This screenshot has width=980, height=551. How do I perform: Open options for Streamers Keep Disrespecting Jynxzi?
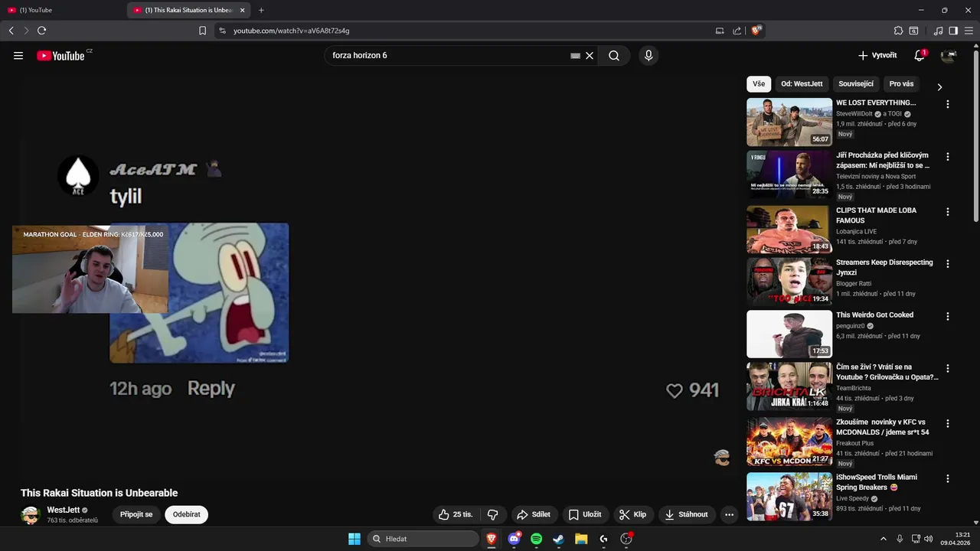[947, 263]
